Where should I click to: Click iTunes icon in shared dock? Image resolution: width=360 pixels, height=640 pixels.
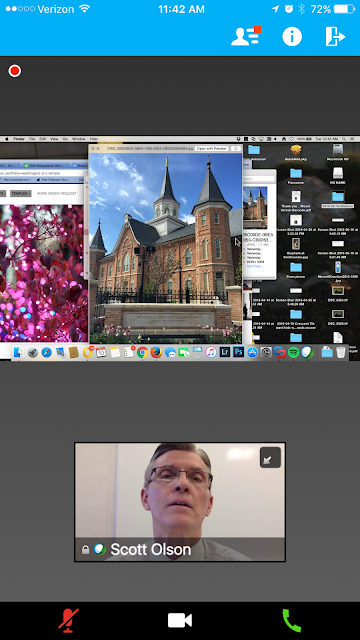tap(211, 352)
